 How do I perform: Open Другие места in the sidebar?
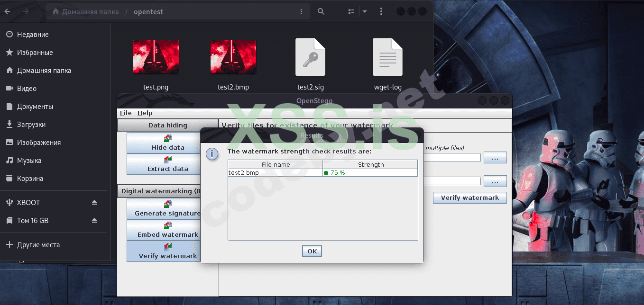[55, 245]
